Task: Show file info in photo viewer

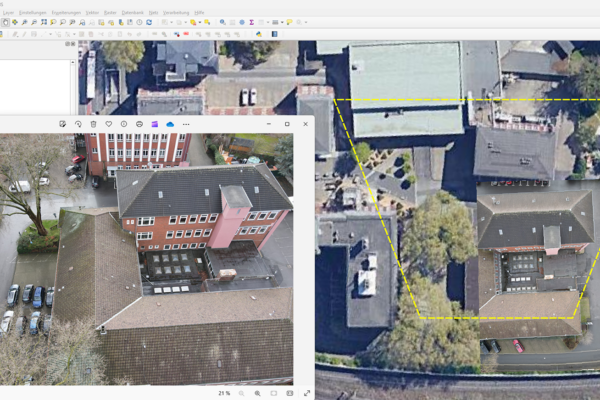Action: click(124, 124)
